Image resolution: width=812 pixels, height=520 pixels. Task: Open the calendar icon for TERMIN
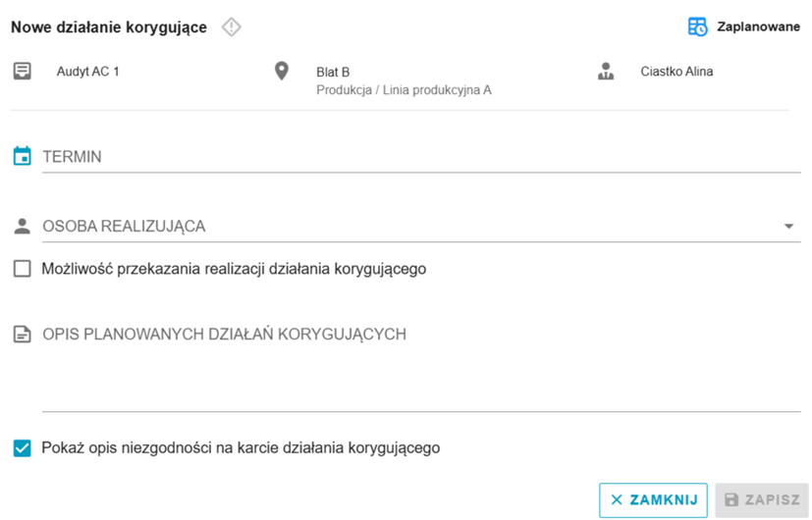[23, 156]
